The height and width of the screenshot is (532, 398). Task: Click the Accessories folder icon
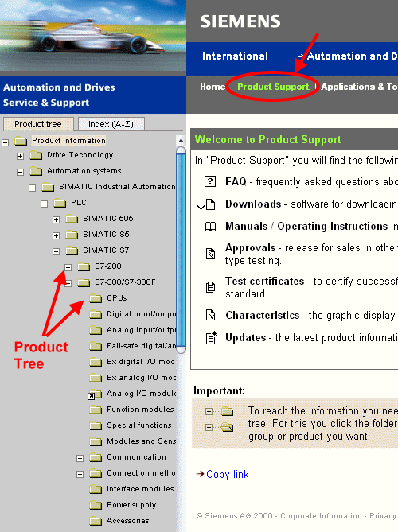pos(96,521)
